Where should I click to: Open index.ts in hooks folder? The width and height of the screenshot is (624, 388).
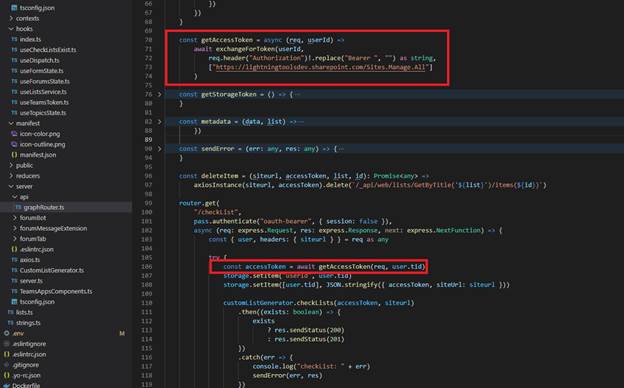point(30,39)
